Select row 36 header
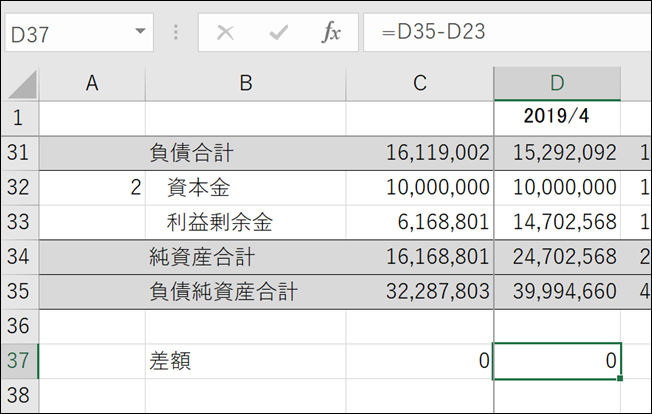Image resolution: width=652 pixels, height=414 pixels. coord(20,326)
